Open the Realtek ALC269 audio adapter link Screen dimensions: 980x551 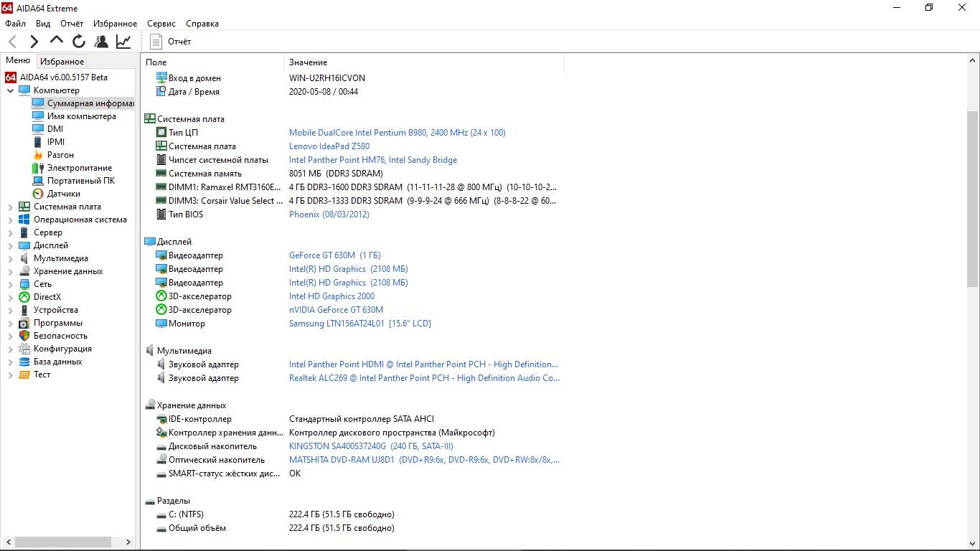425,378
